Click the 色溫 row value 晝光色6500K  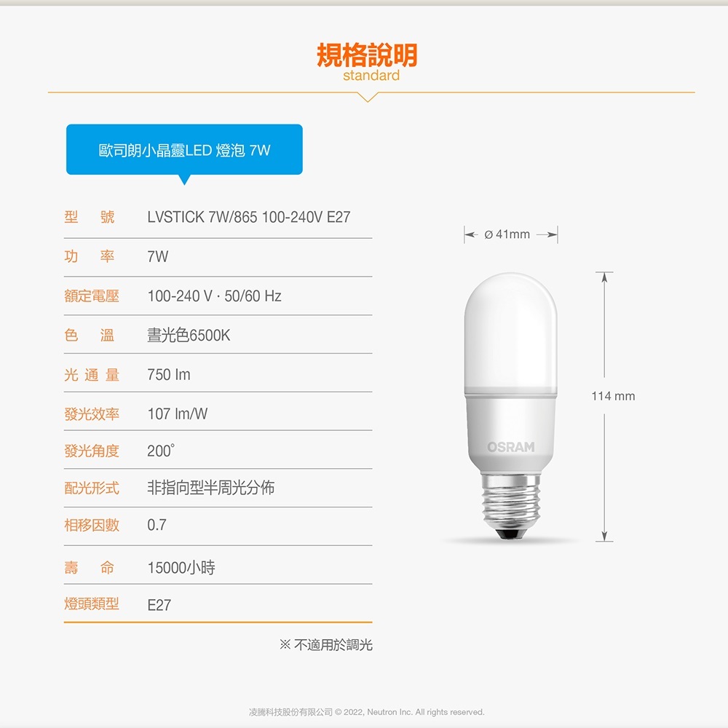coord(189,335)
